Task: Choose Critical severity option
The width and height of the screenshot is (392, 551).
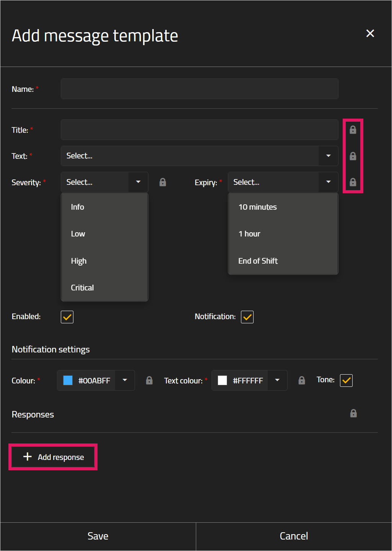Action: point(104,288)
